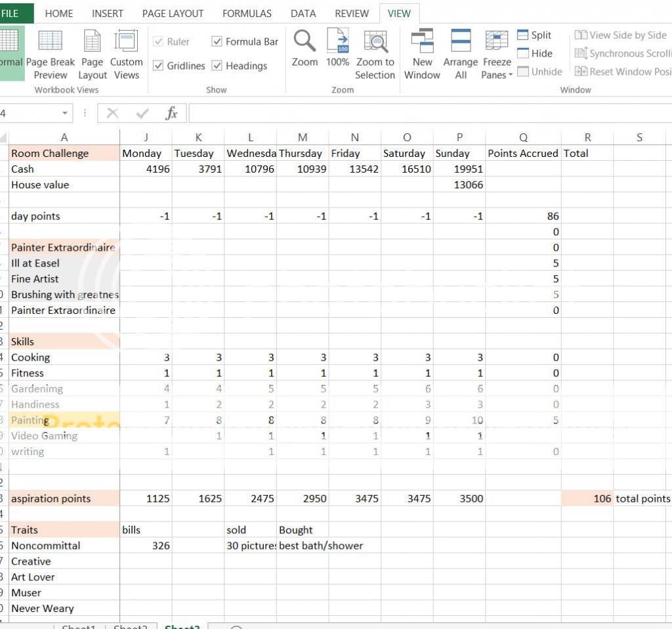Image resolution: width=672 pixels, height=629 pixels.
Task: Hide the current window
Action: point(534,54)
